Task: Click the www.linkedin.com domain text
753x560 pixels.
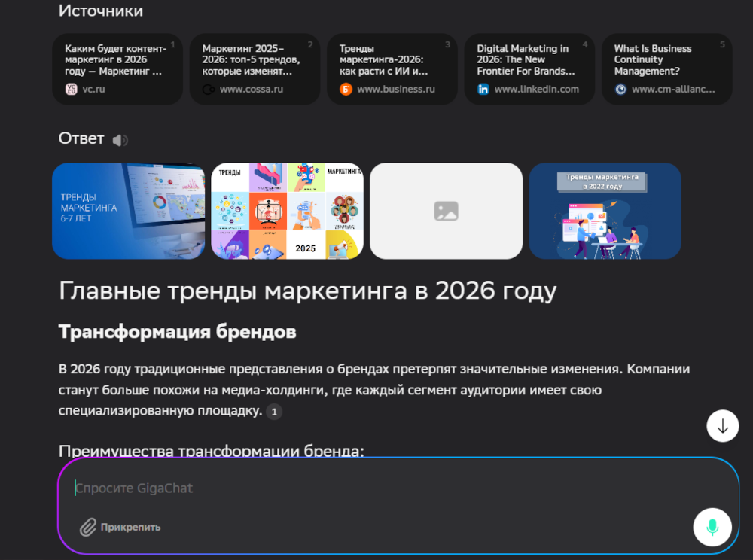Action: [x=536, y=90]
